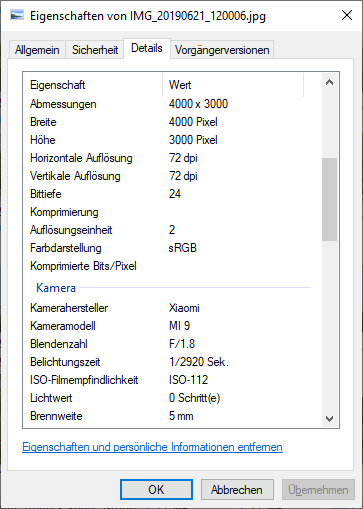363x509 pixels.
Task: Open the Vorgängerversionen tab
Action: [222, 50]
